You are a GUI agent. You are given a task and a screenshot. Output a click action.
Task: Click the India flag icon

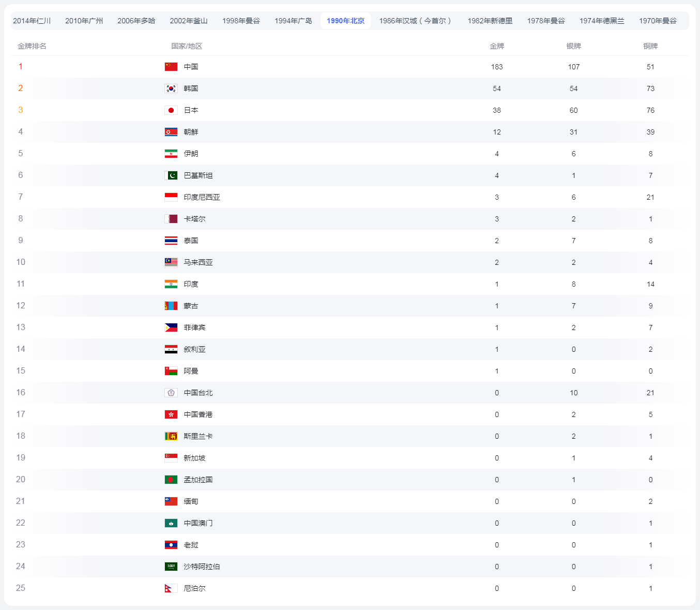click(171, 284)
